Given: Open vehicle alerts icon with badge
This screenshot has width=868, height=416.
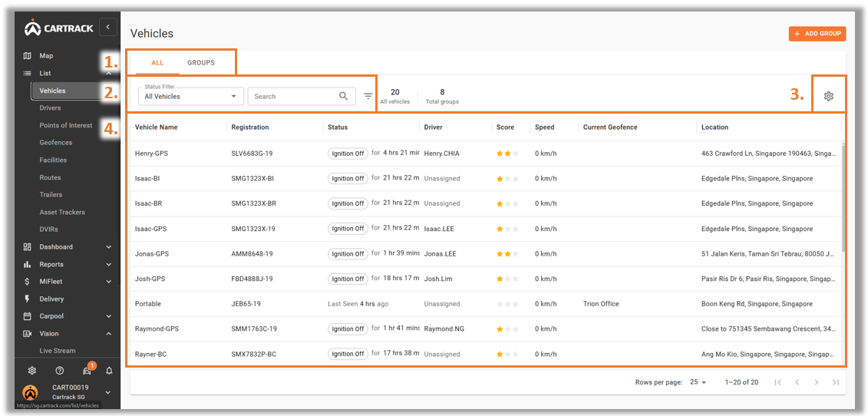Looking at the screenshot, I should [x=87, y=370].
